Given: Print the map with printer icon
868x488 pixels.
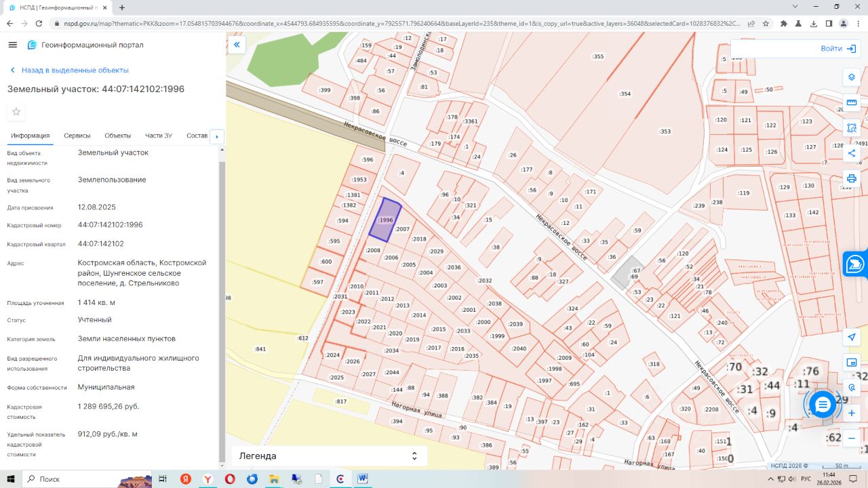Looking at the screenshot, I should tap(852, 179).
